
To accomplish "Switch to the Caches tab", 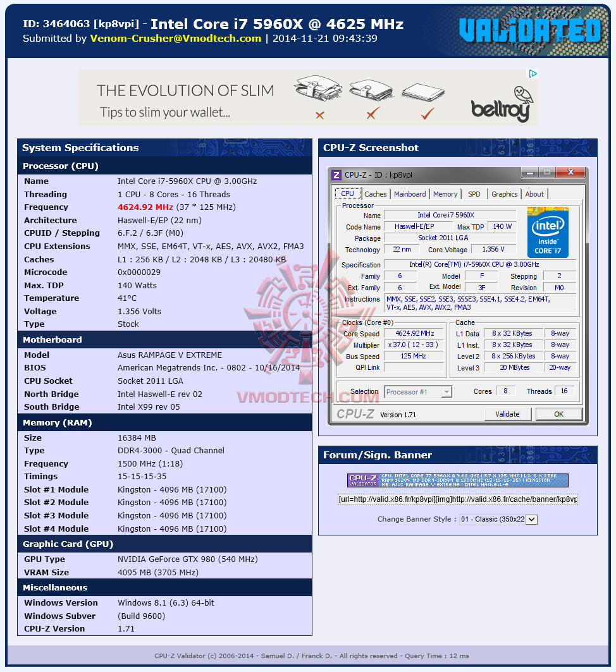I will 376,194.
